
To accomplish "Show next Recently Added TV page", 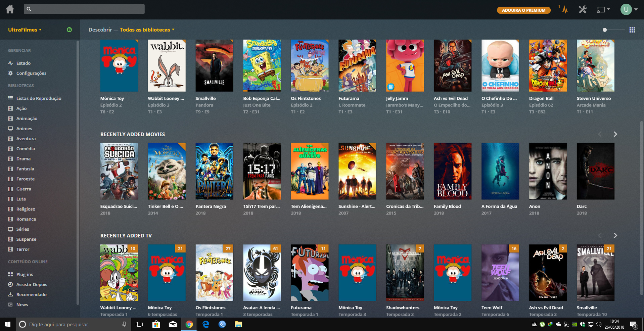I will click(x=615, y=236).
